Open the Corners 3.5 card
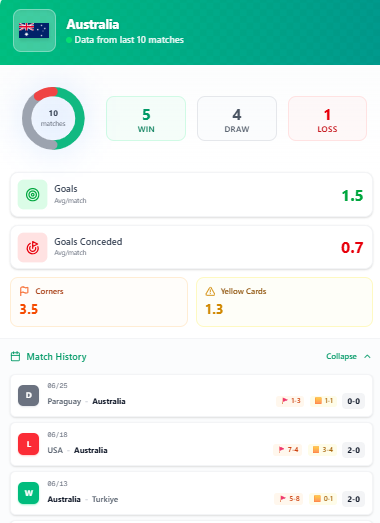The width and height of the screenshot is (380, 523). (99, 302)
